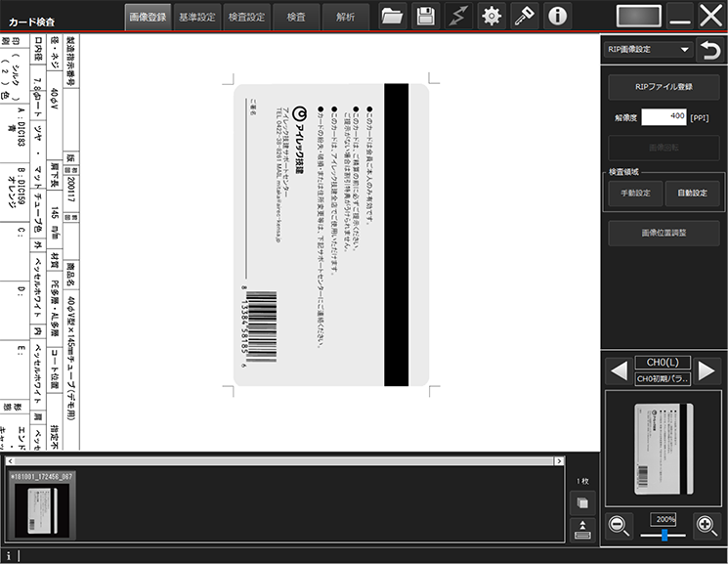728x564 pixels.
Task: Go to next channel with right arrow
Action: point(707,371)
